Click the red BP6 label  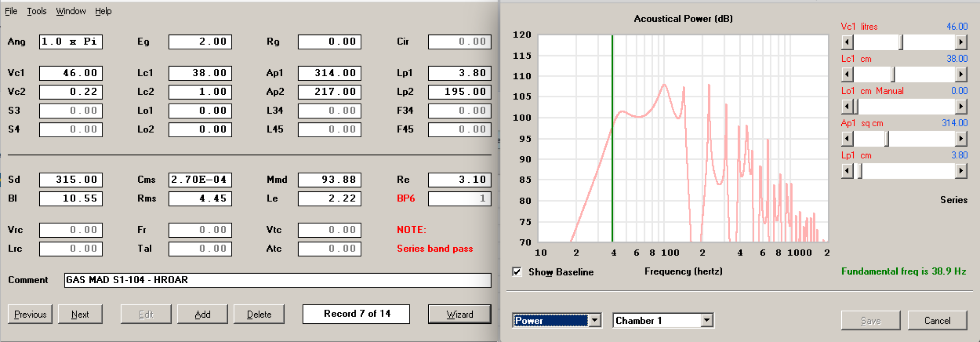tap(406, 199)
